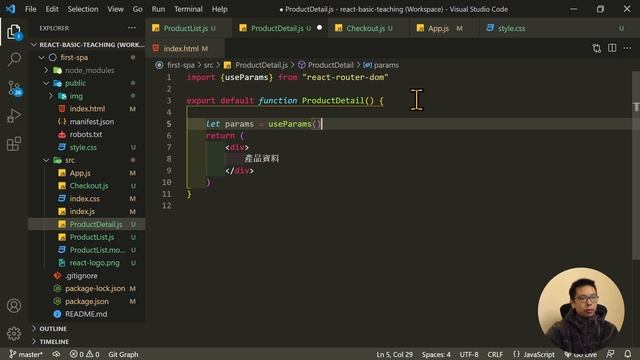Open Git Graph from status bar
The height and width of the screenshot is (360, 640).
pos(123,354)
